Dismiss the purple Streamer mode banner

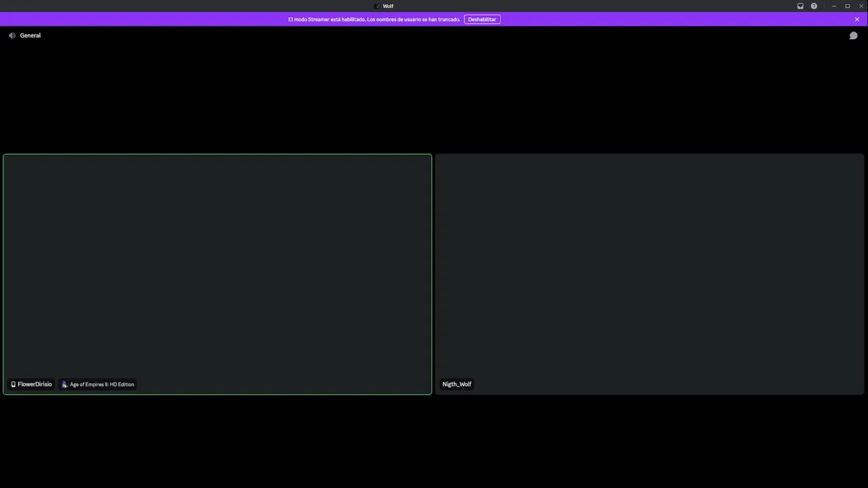coord(856,19)
